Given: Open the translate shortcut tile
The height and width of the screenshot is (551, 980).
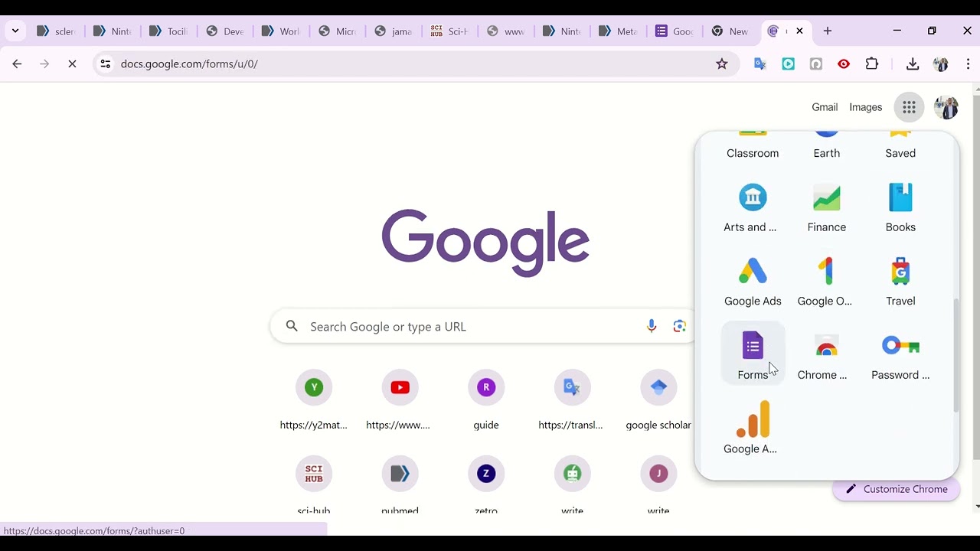Looking at the screenshot, I should 572,399.
